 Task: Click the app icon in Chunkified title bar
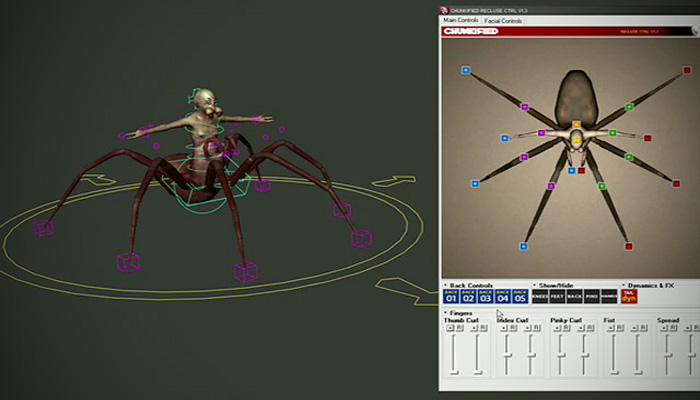(x=444, y=10)
